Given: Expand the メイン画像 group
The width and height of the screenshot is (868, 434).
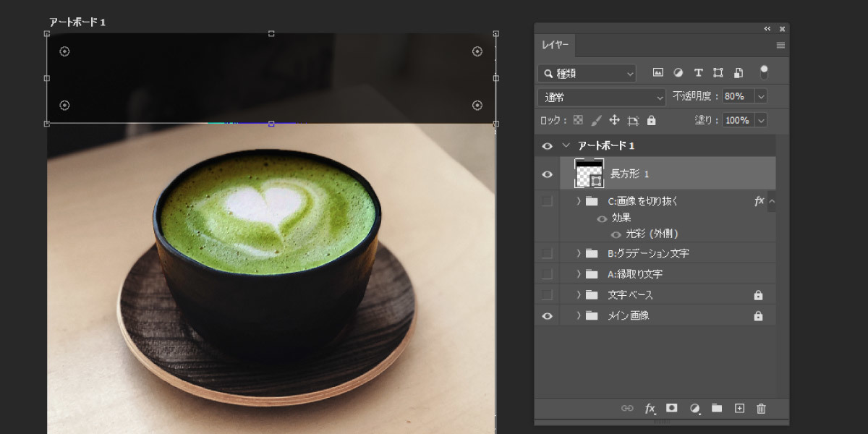Looking at the screenshot, I should [579, 316].
